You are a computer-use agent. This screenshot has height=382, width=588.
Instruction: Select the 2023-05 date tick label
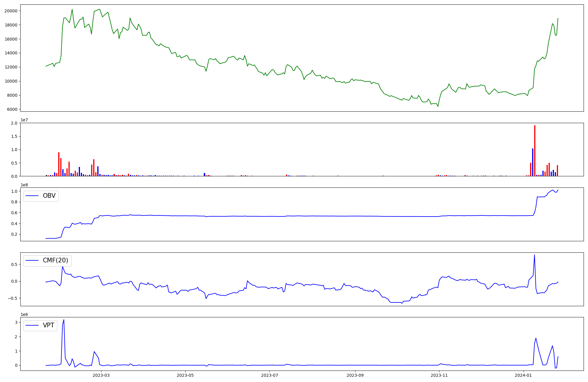click(185, 375)
